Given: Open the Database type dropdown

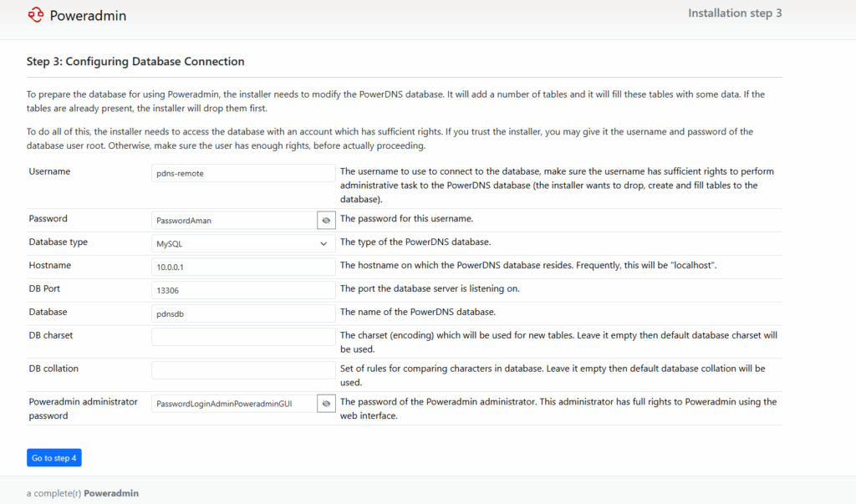Looking at the screenshot, I should [x=243, y=243].
